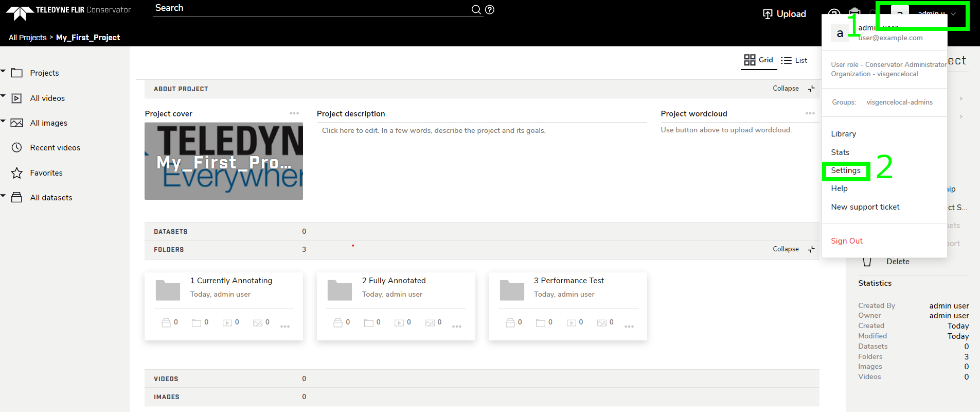The width and height of the screenshot is (980, 412).
Task: Open the search help question mark icon
Action: pos(490,10)
